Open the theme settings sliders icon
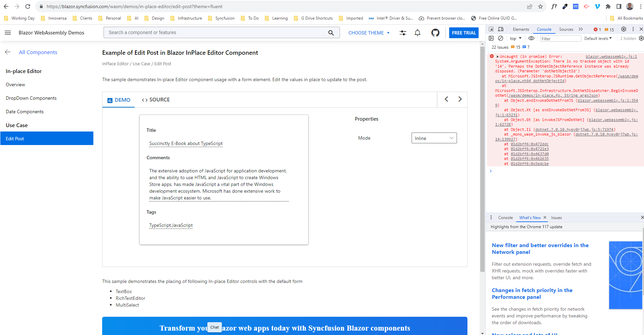Screen dimensions: 644x335 [x=403, y=33]
